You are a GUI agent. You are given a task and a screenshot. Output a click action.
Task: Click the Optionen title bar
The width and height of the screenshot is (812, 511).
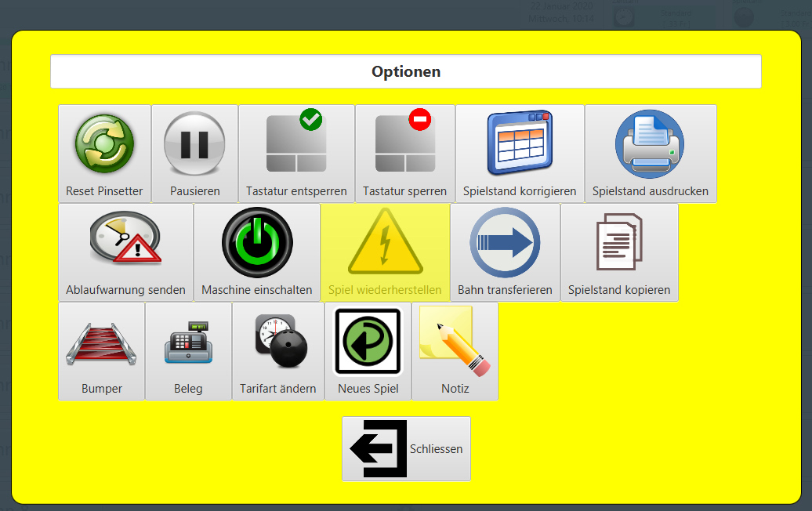[406, 71]
